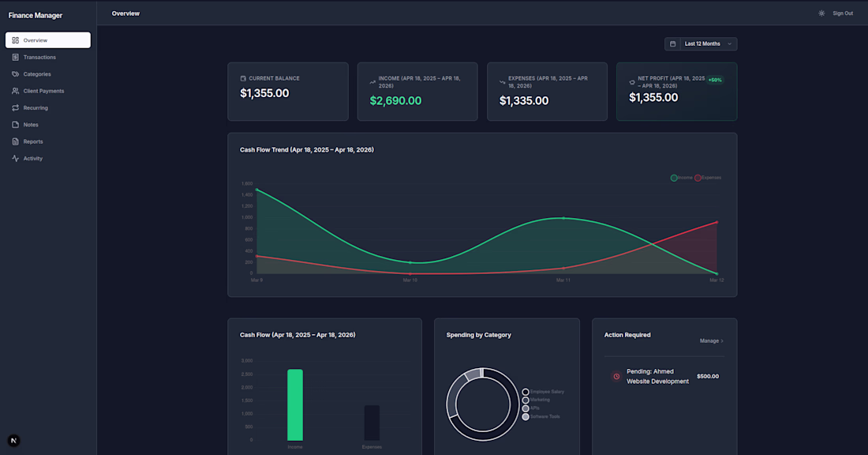Click the Finance Manager app title
This screenshot has height=455, width=868.
pyautogui.click(x=36, y=16)
